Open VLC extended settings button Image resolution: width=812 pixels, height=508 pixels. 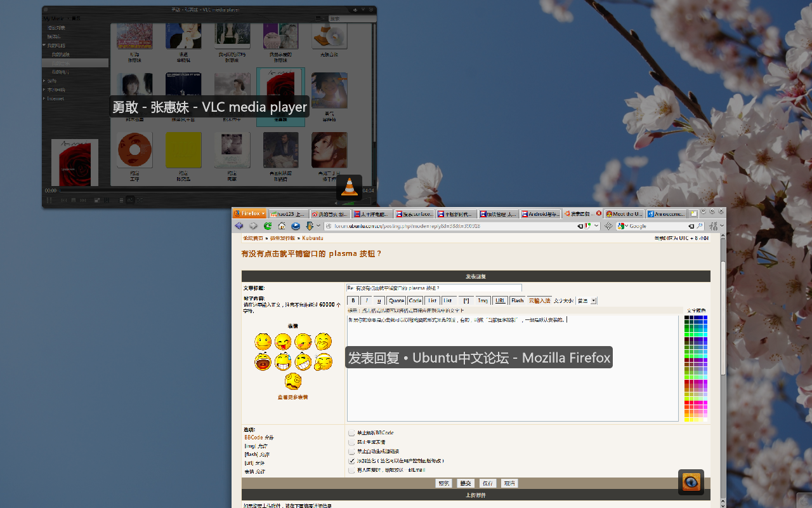point(107,200)
